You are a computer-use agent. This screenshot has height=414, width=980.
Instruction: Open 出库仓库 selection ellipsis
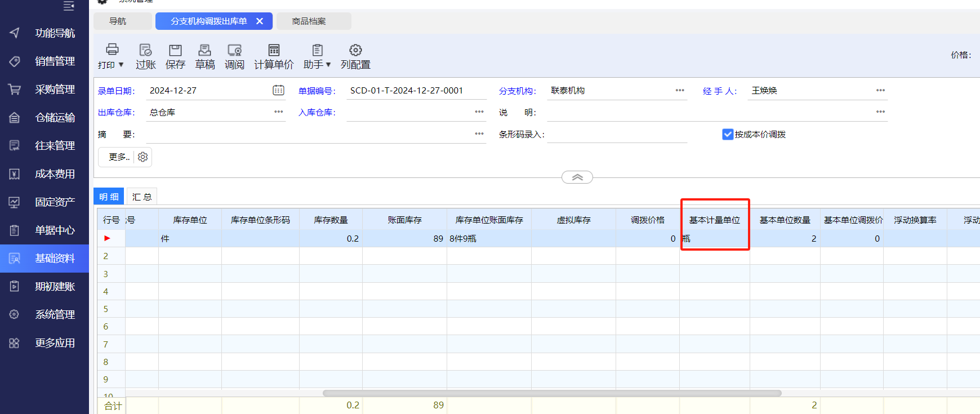point(279,112)
